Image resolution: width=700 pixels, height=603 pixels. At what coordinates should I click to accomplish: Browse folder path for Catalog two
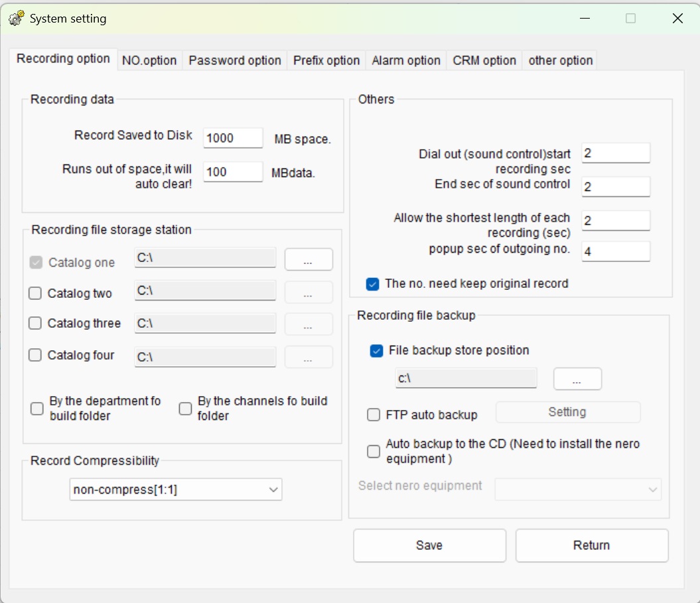pyautogui.click(x=308, y=292)
